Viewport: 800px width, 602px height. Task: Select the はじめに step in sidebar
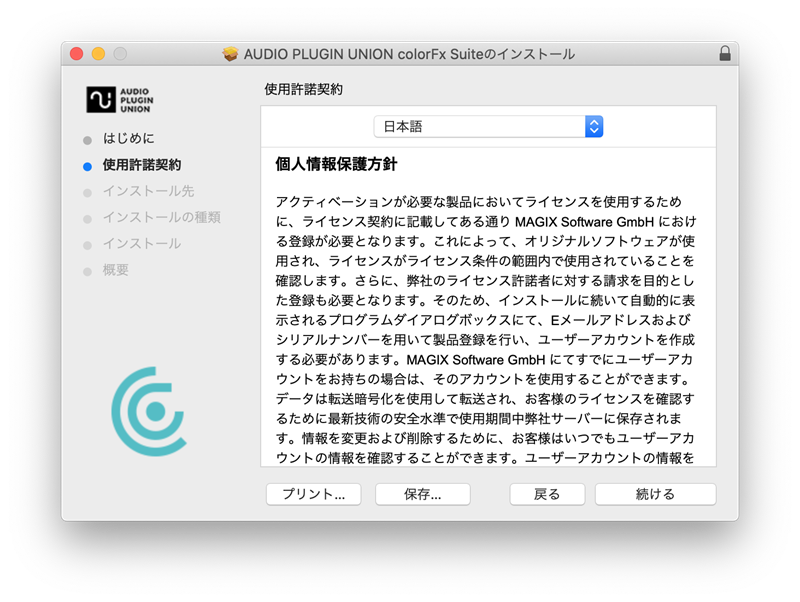coord(129,138)
